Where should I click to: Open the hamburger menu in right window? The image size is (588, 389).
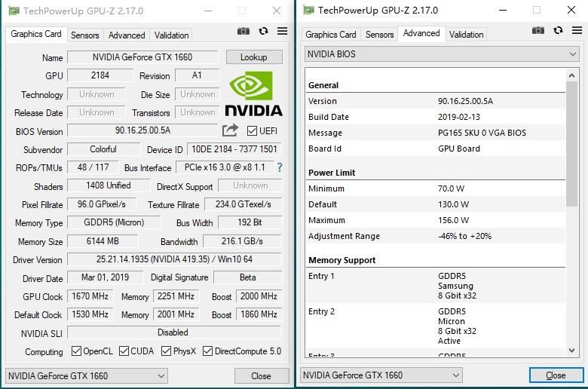(x=577, y=30)
